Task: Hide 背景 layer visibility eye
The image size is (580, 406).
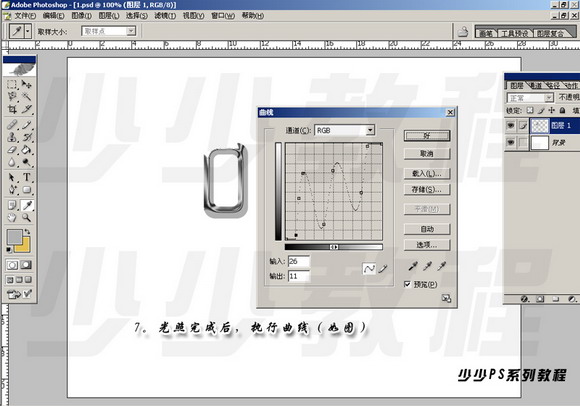Action: (510, 142)
